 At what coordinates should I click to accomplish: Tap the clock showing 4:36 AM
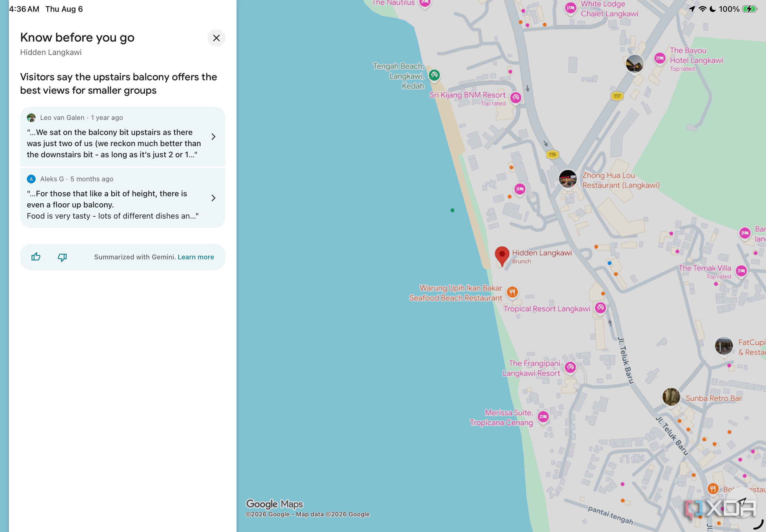click(24, 9)
